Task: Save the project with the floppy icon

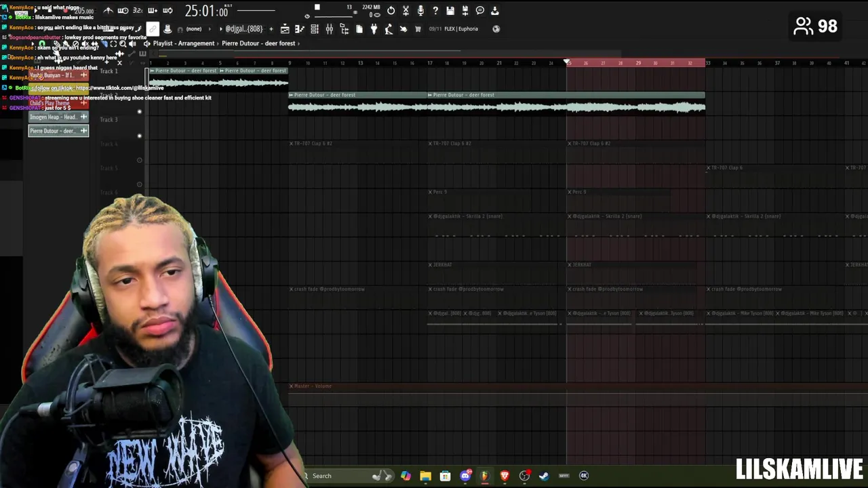Action: tap(450, 11)
